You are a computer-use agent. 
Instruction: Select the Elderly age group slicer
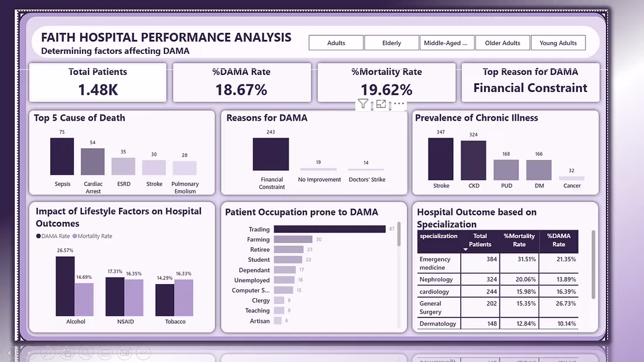(x=392, y=43)
